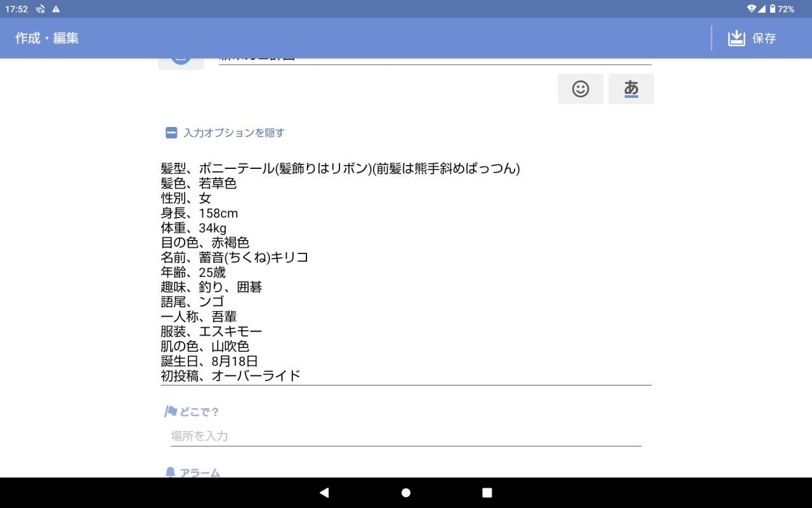
Task: Place cursor in the 趣味、釣り、囲碁 line
Action: [x=211, y=287]
